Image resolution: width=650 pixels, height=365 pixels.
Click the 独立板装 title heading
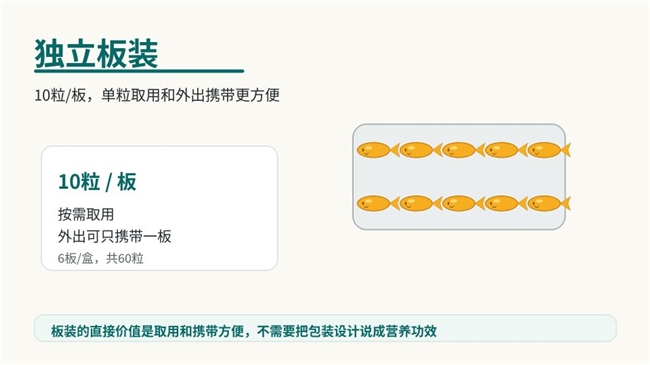(x=97, y=54)
